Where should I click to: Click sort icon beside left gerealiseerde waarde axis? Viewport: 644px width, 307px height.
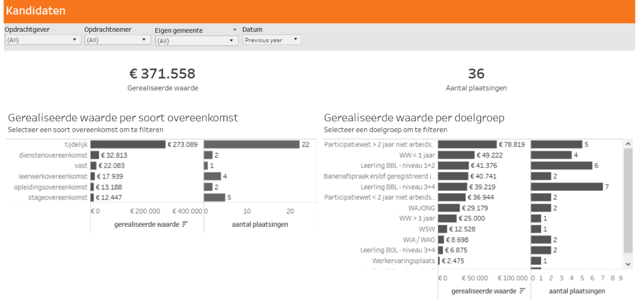pos(185,224)
